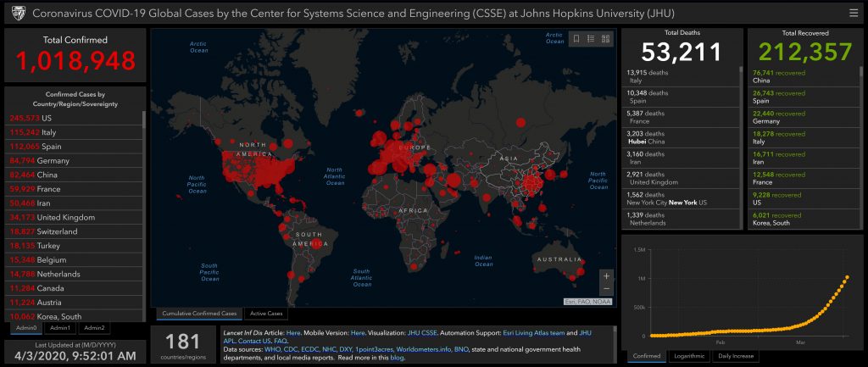The height and width of the screenshot is (367, 868).
Task: Open the map bookmarks icon
Action: click(576, 39)
